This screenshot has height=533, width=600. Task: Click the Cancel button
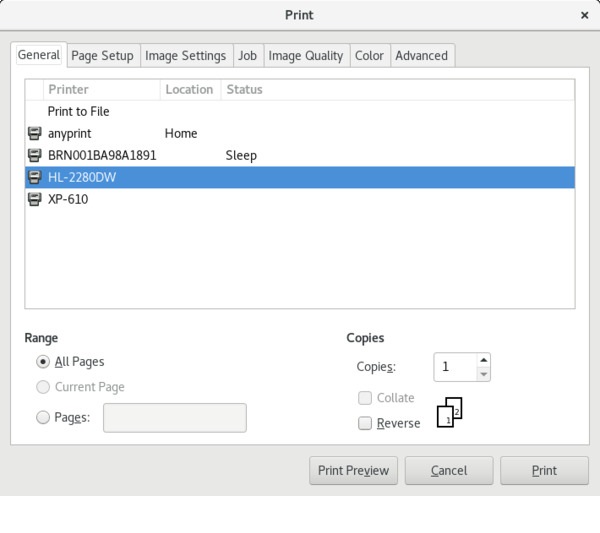[449, 470]
